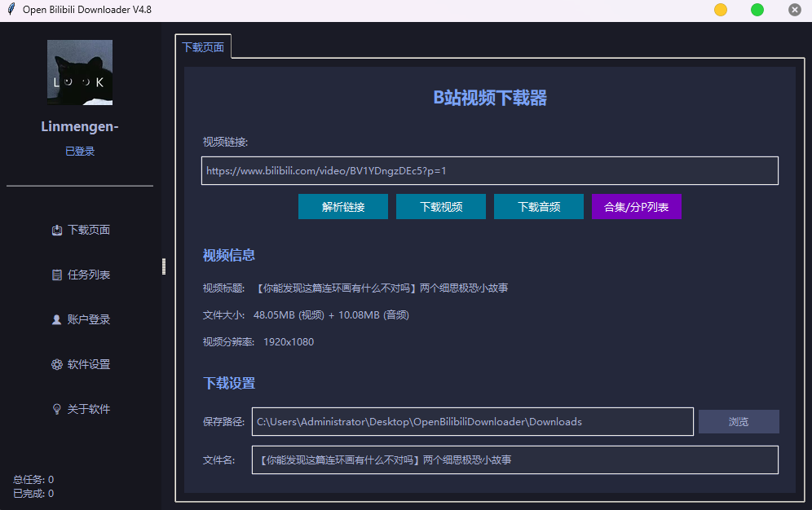Click the 1920x1080 resolution value
812x510 pixels.
[x=289, y=342]
